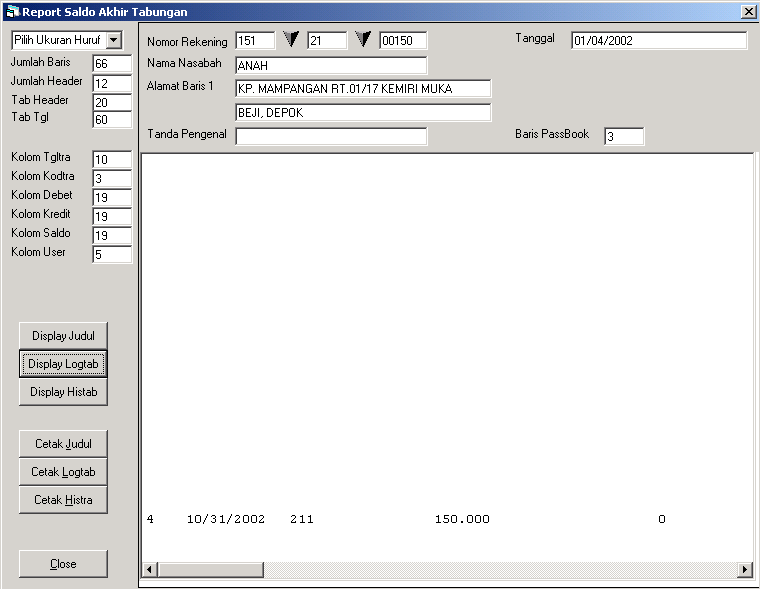
Task: Click the Baris PassBook label
Action: point(552,134)
